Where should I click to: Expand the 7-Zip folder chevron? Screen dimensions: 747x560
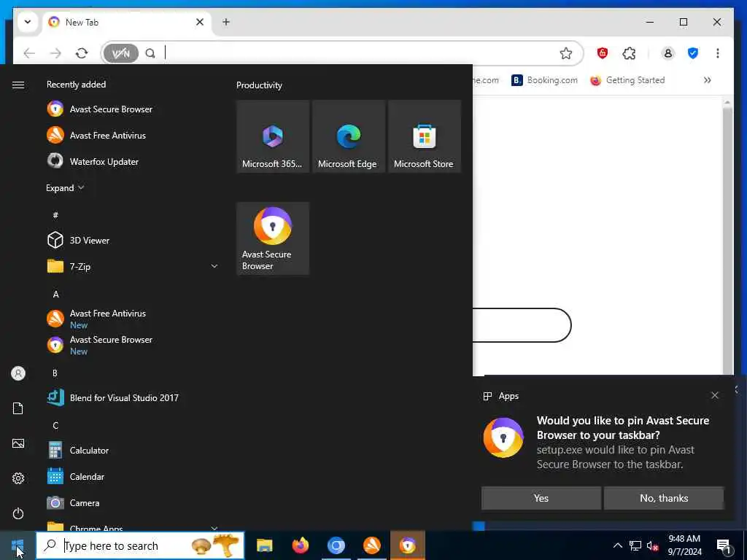214,266
